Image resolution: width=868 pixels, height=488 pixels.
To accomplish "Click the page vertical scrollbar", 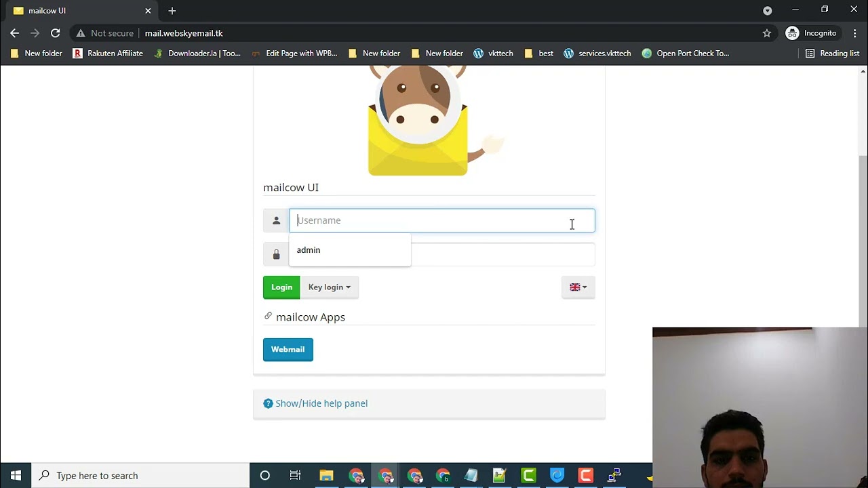I will click(863, 241).
